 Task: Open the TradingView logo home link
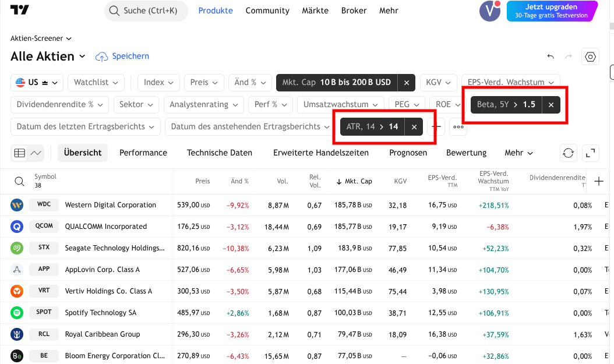pos(20,10)
